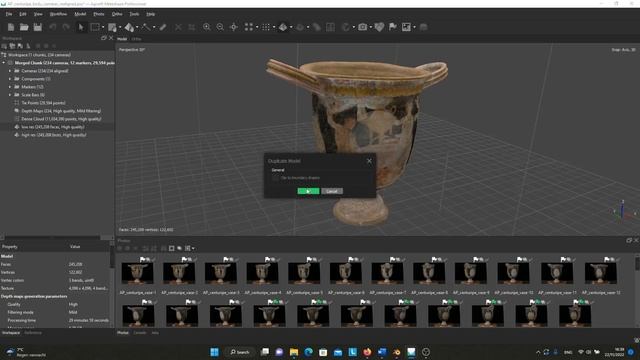Open the Edit menu
This screenshot has height=360, width=640.
point(23,14)
